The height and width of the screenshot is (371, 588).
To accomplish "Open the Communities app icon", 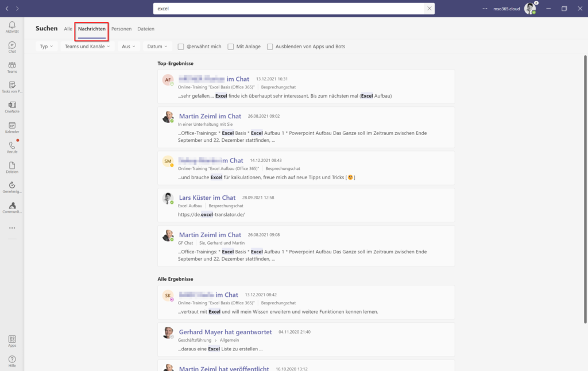I will point(12,208).
